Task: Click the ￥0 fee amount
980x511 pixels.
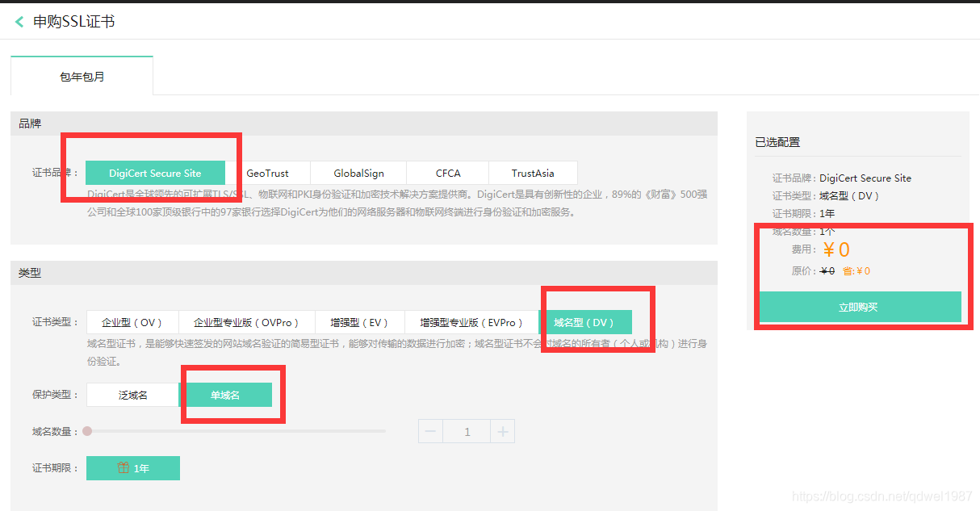Action: pyautogui.click(x=836, y=250)
